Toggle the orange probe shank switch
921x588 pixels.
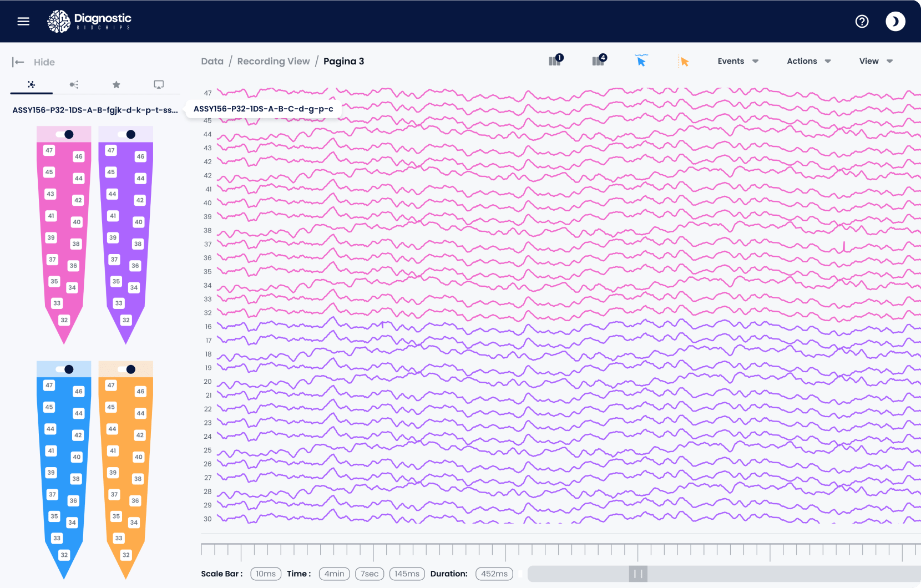pyautogui.click(x=126, y=369)
